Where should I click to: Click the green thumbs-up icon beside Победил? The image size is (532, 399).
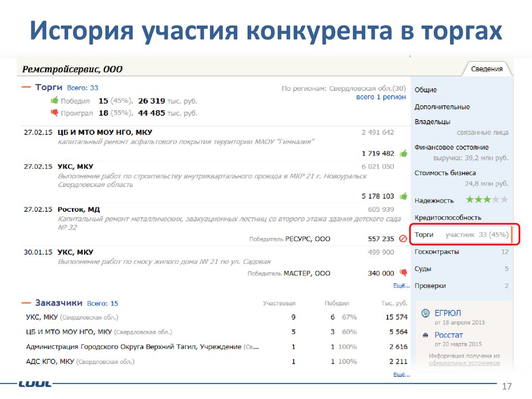(x=54, y=101)
